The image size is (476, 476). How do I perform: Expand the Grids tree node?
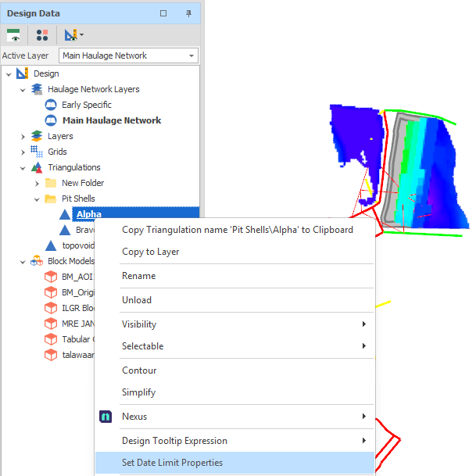[x=23, y=152]
